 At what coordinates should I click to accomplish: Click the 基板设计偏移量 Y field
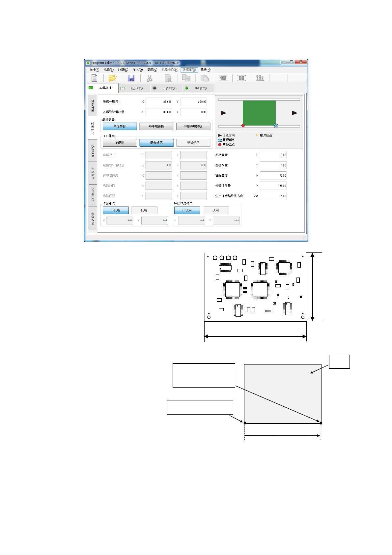pyautogui.click(x=193, y=112)
